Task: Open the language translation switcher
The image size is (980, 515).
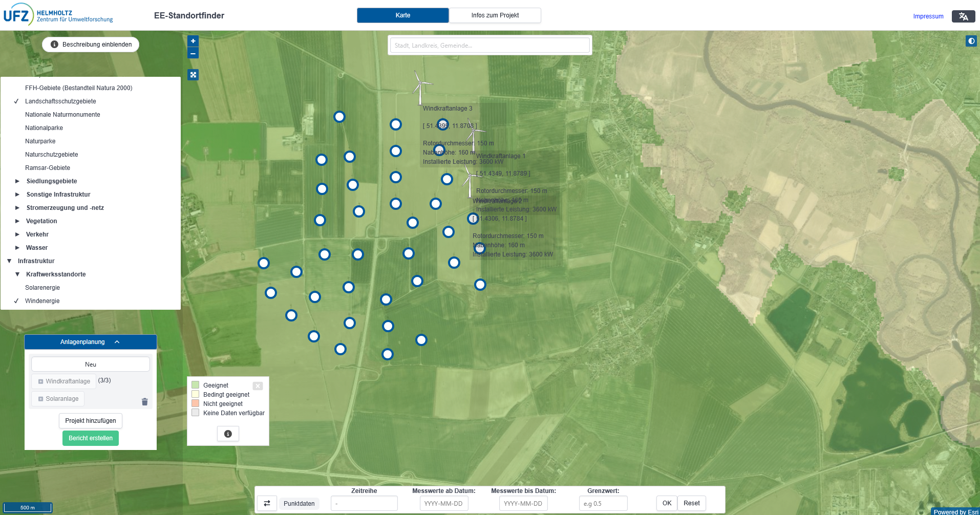Action: (963, 16)
